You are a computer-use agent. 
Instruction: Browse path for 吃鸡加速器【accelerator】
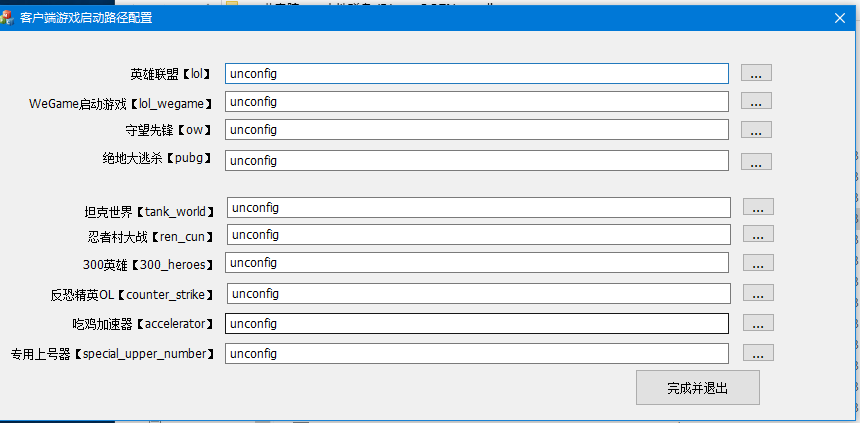click(758, 323)
